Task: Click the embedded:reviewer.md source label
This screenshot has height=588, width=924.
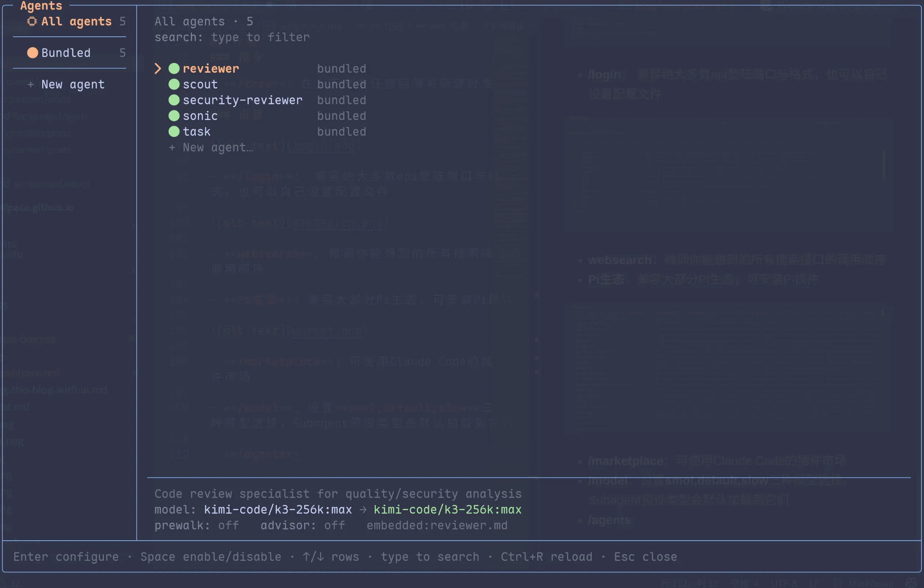Action: (437, 526)
